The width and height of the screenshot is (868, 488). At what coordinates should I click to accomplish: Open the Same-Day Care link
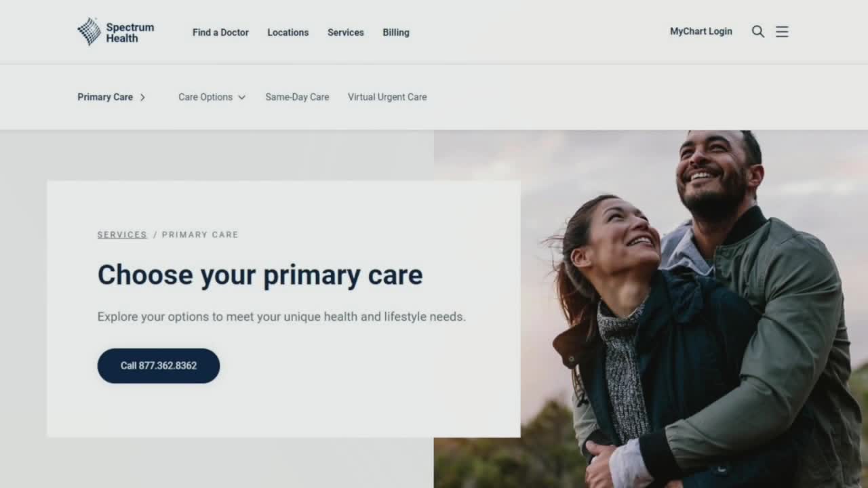297,98
